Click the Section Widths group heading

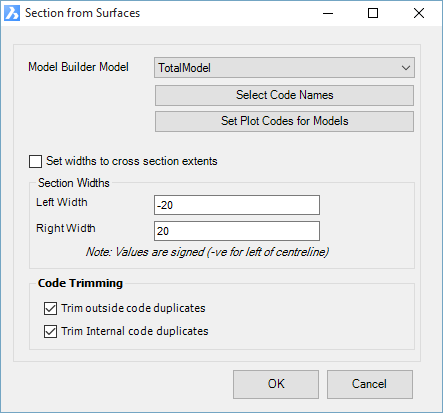coord(74,183)
